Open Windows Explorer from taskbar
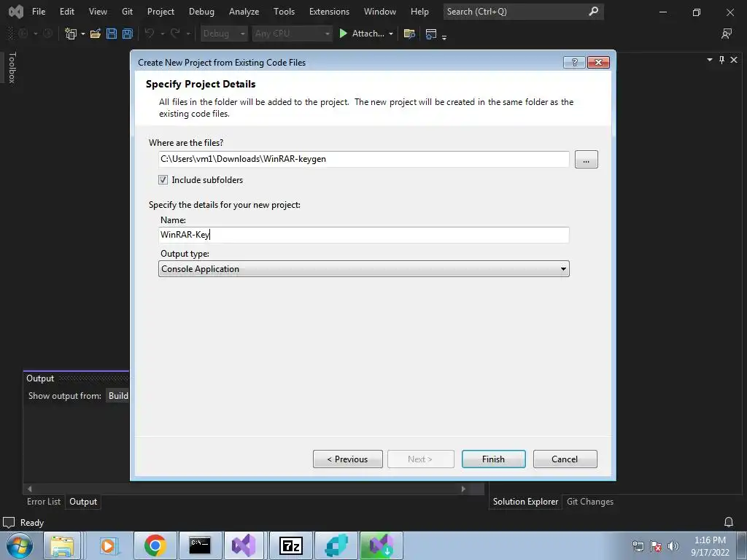 click(63, 545)
